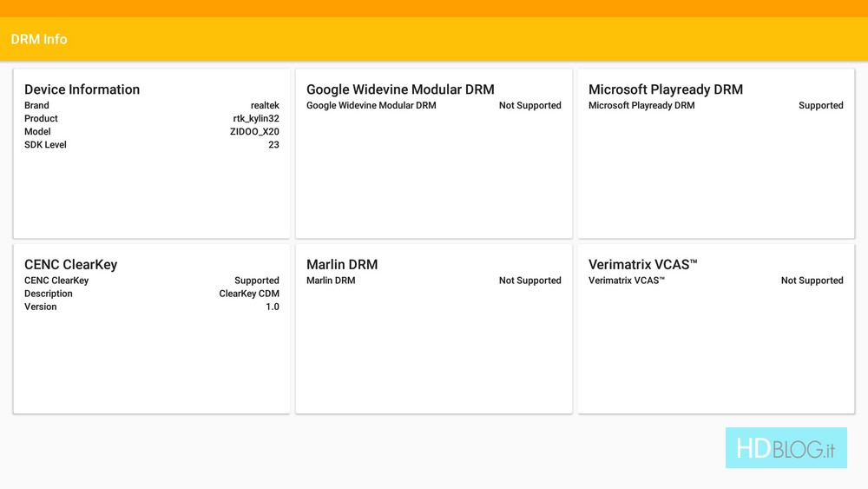
Task: Open the Marlin DRM card heading
Action: (x=342, y=265)
